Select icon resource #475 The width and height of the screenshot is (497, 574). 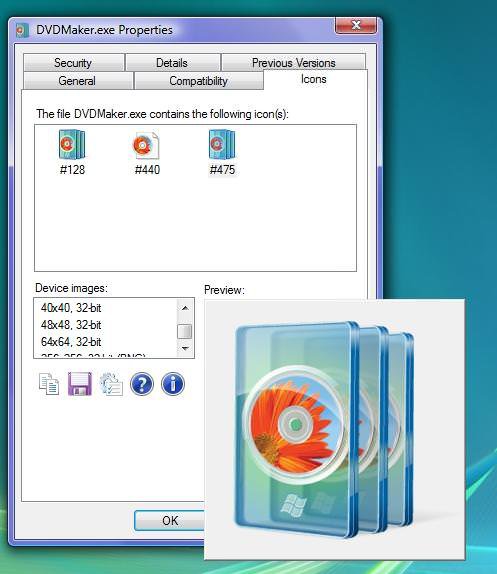(x=222, y=152)
